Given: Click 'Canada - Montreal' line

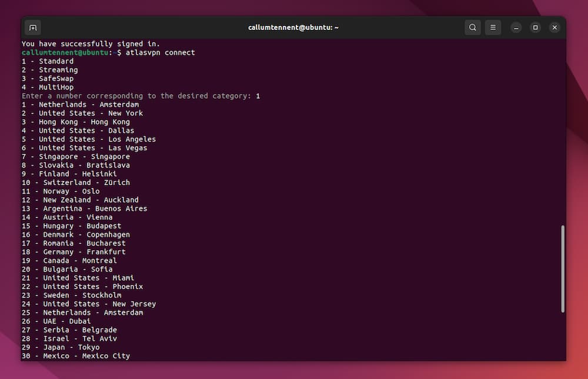Looking at the screenshot, I should coord(69,260).
